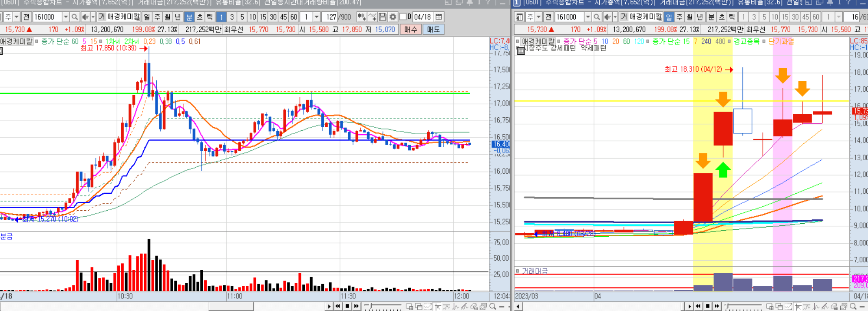The width and height of the screenshot is (868, 311).
Task: Click the stock search magnifier in left chart
Action: click(x=75, y=17)
